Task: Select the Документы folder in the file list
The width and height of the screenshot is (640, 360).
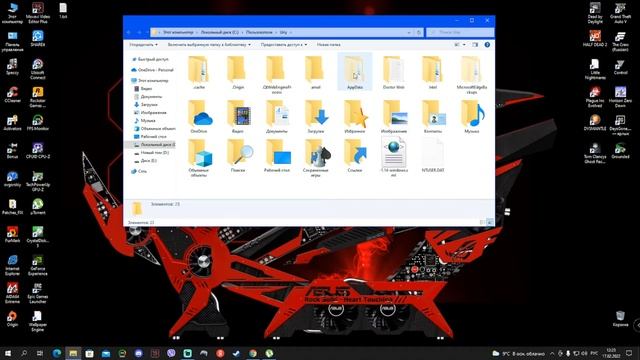Action: click(277, 117)
